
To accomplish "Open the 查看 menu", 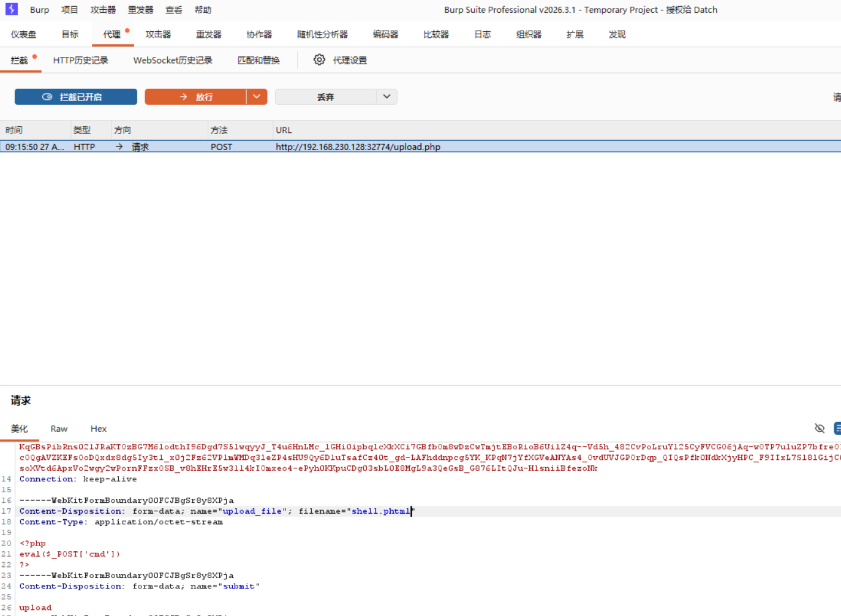I will click(174, 10).
